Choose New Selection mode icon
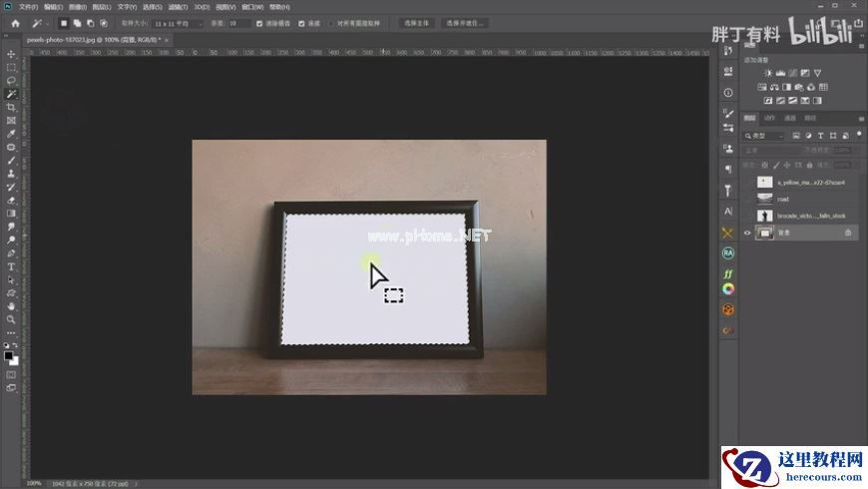 tap(64, 23)
